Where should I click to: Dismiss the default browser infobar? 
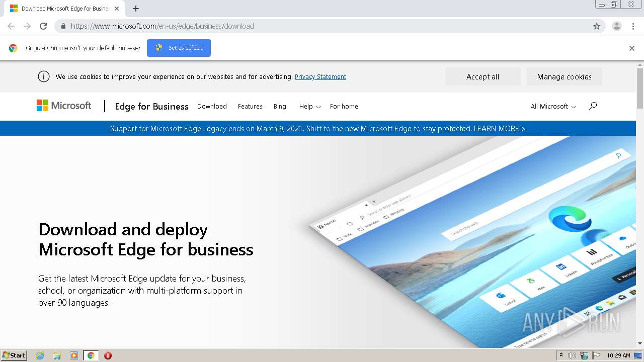point(632,48)
